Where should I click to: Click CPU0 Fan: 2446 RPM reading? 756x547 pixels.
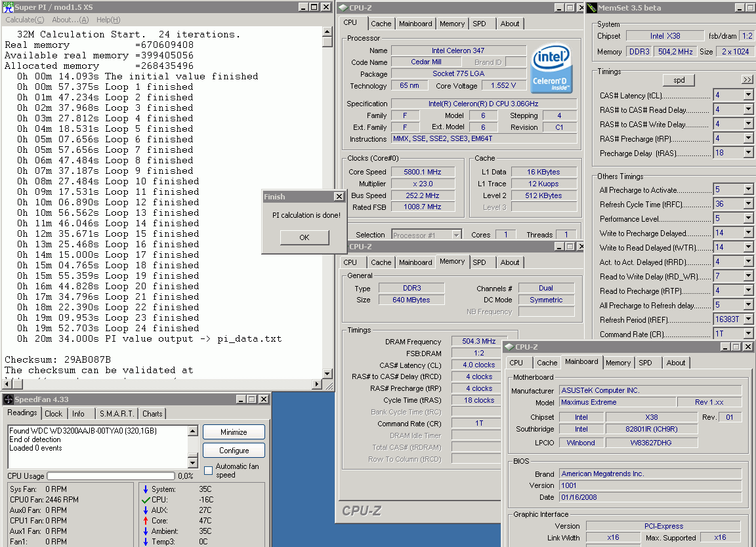point(45,500)
